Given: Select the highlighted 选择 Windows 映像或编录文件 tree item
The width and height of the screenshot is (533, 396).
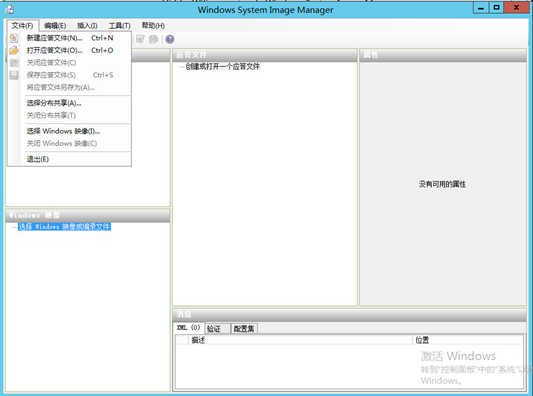Looking at the screenshot, I should pyautogui.click(x=64, y=227).
